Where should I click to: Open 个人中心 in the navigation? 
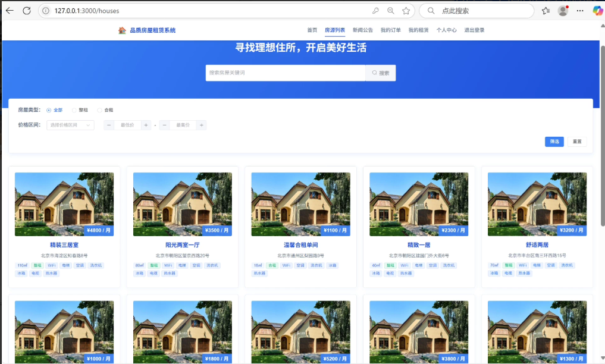[x=446, y=30]
